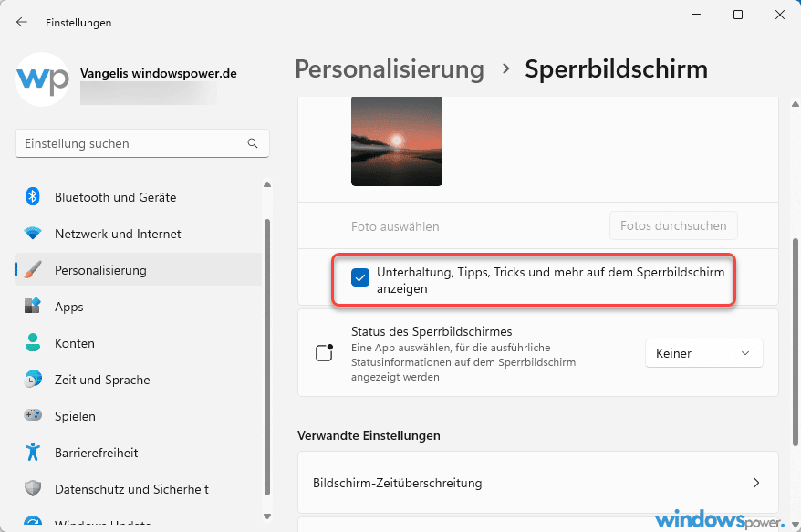The height and width of the screenshot is (532, 801).
Task: Open Bildschirm-Zeitüberschreitung related setting
Action: click(538, 483)
